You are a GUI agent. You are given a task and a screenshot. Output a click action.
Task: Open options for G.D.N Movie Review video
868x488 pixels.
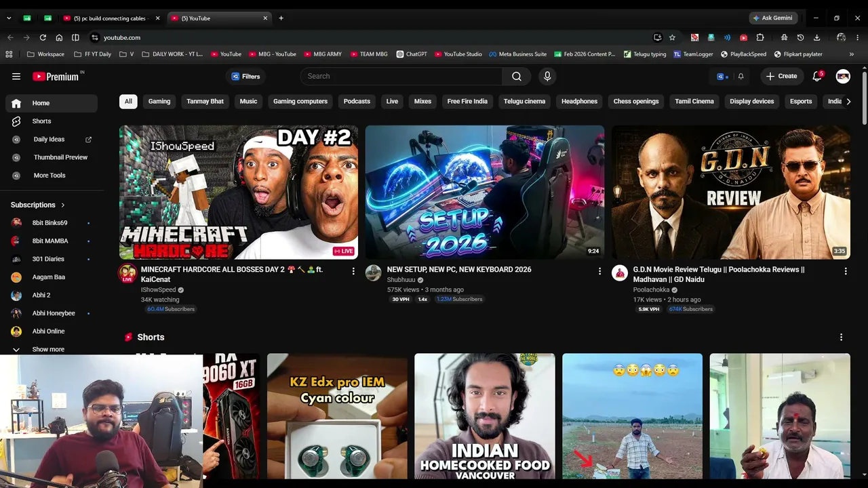[846, 271]
